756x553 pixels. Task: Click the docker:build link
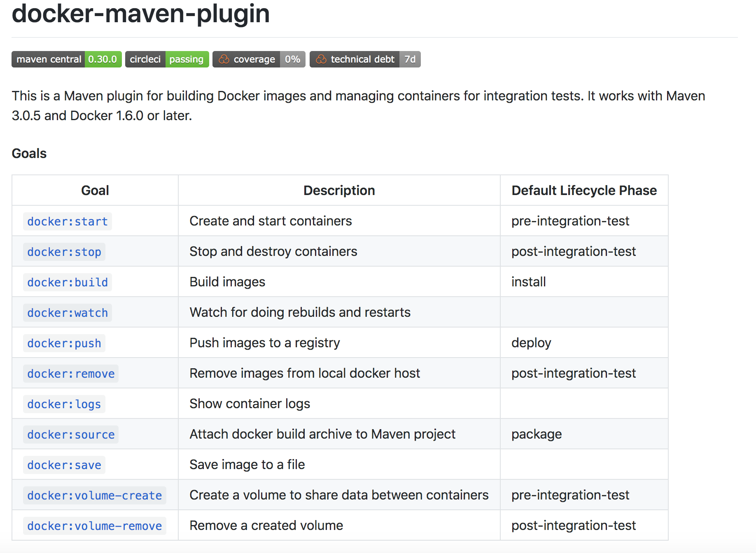pos(68,282)
